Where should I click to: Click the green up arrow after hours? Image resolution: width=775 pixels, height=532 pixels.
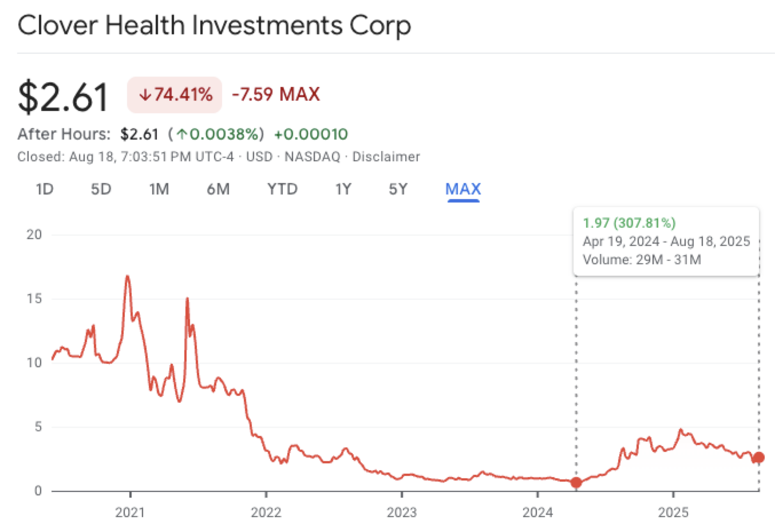tap(182, 134)
